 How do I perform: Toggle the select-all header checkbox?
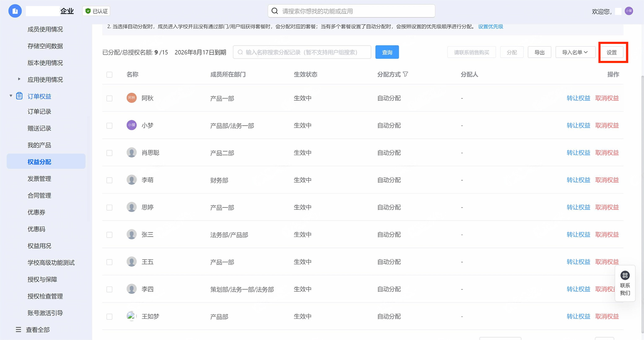[109, 75]
